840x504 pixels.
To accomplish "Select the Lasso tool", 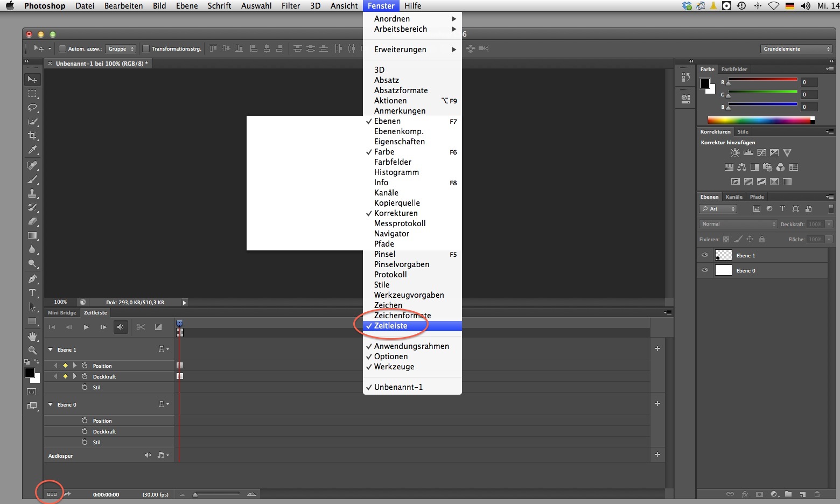I will click(x=32, y=108).
